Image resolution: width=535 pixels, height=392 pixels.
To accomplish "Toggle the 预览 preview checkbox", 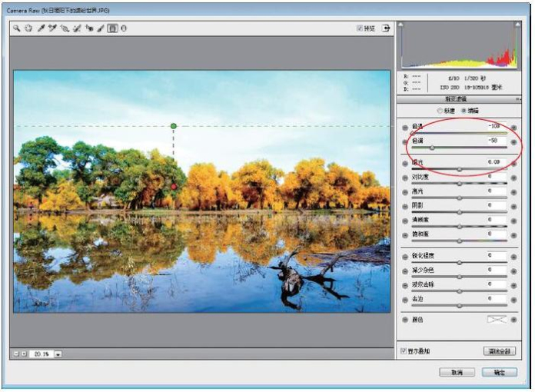I will point(360,28).
